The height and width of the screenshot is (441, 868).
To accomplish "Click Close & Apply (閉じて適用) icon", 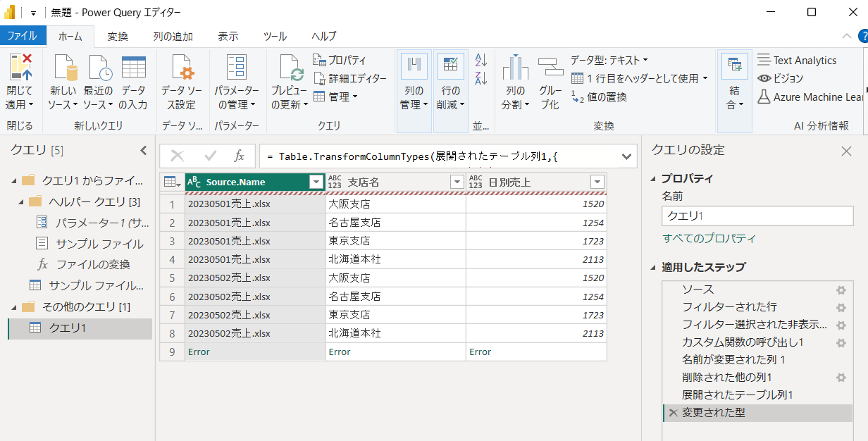I will [20, 68].
